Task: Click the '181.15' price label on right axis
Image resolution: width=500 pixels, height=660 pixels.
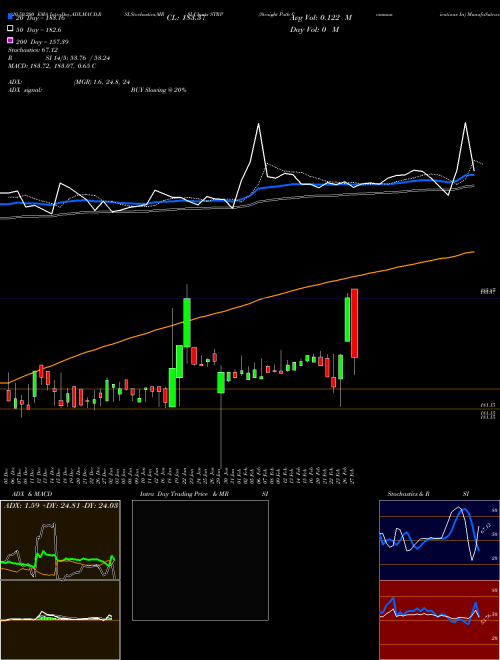Action: point(488,405)
